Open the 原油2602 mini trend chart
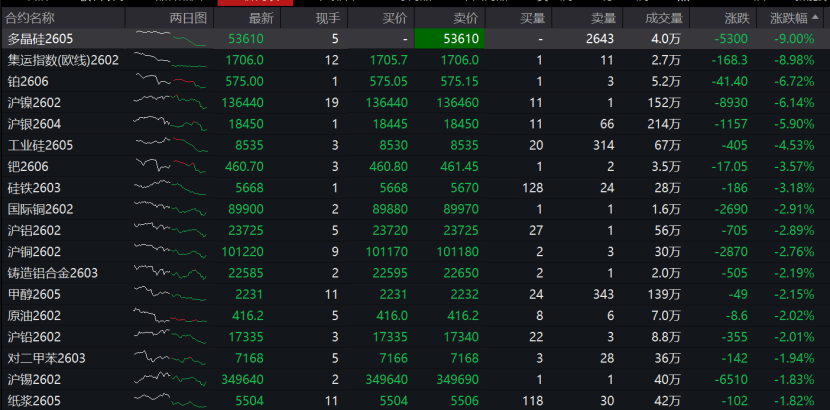 pos(170,315)
